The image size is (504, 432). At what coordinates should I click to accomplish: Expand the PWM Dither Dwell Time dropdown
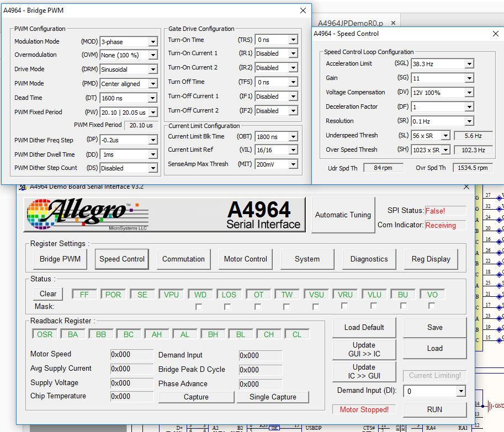(153, 154)
